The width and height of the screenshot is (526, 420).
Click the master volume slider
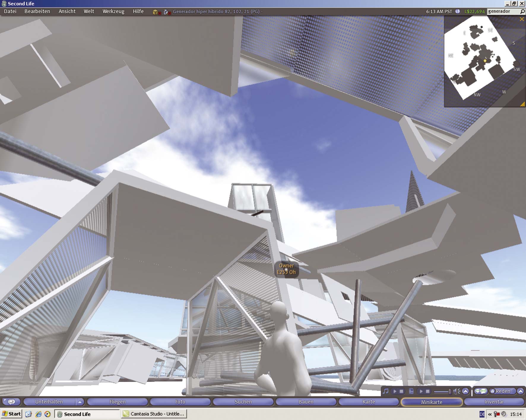click(442, 392)
